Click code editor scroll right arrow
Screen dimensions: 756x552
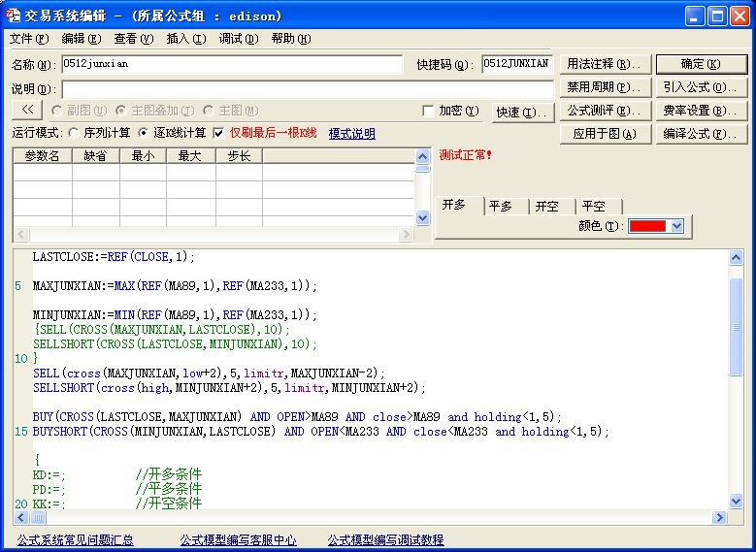719,517
